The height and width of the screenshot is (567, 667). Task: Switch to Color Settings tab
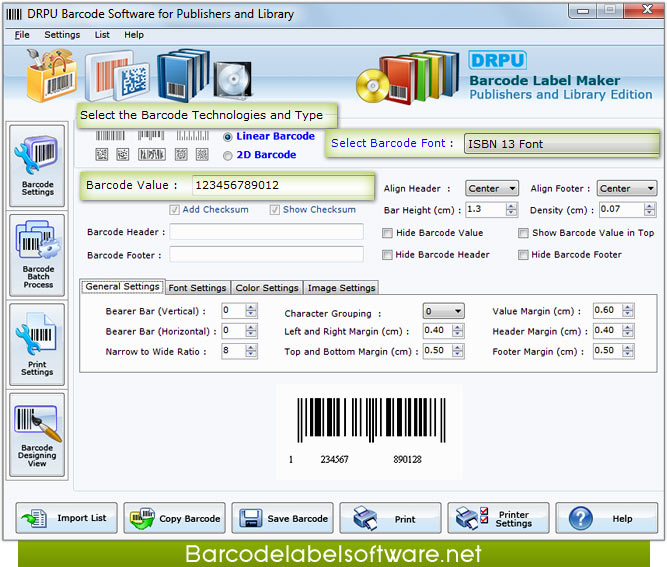(x=267, y=288)
